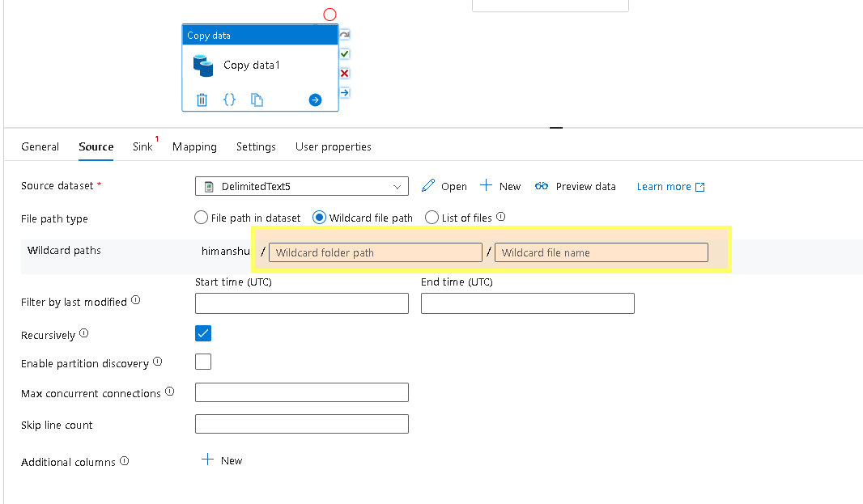Click the red X failure connector
The image size is (863, 504).
pyautogui.click(x=345, y=73)
